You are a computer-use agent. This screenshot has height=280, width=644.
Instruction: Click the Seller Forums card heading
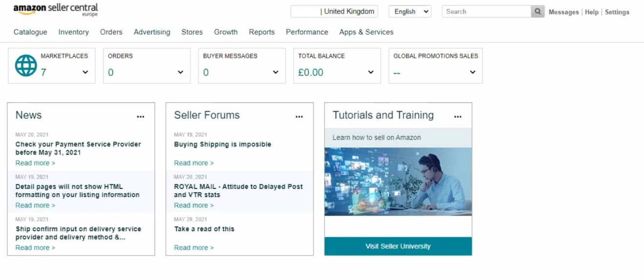click(x=207, y=115)
